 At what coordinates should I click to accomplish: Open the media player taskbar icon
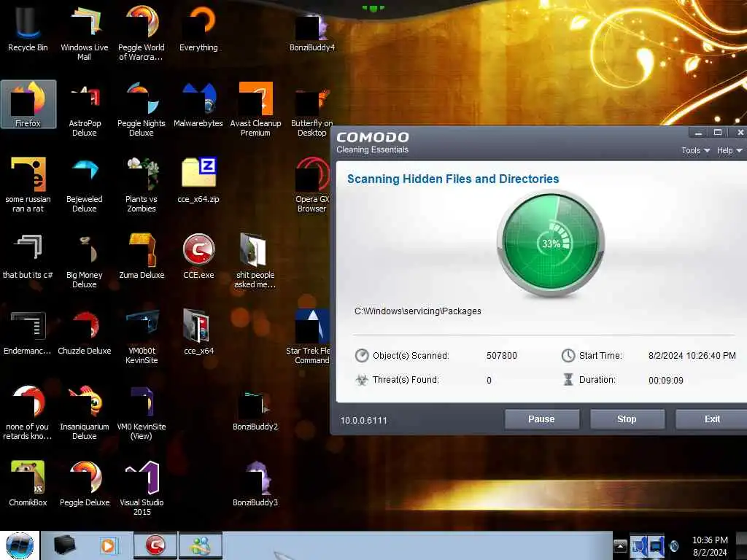(108, 545)
